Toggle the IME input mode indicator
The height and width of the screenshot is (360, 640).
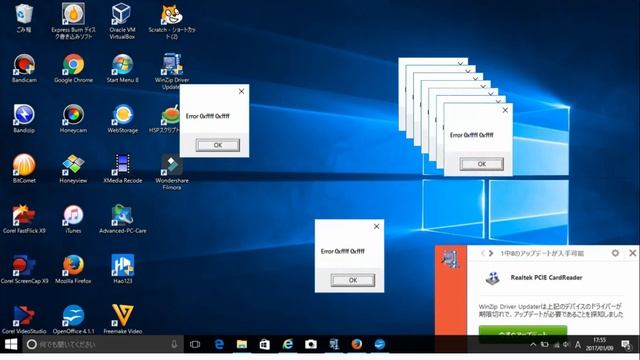[x=578, y=344]
